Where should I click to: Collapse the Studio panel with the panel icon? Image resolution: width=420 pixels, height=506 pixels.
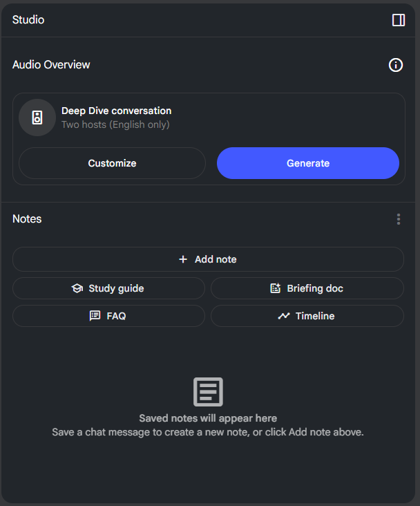[x=399, y=20]
